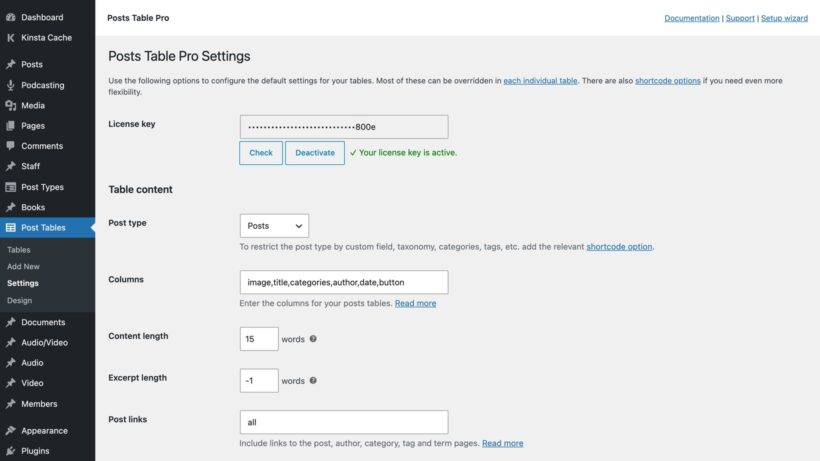
Task: Open the Support link
Action: coord(740,18)
